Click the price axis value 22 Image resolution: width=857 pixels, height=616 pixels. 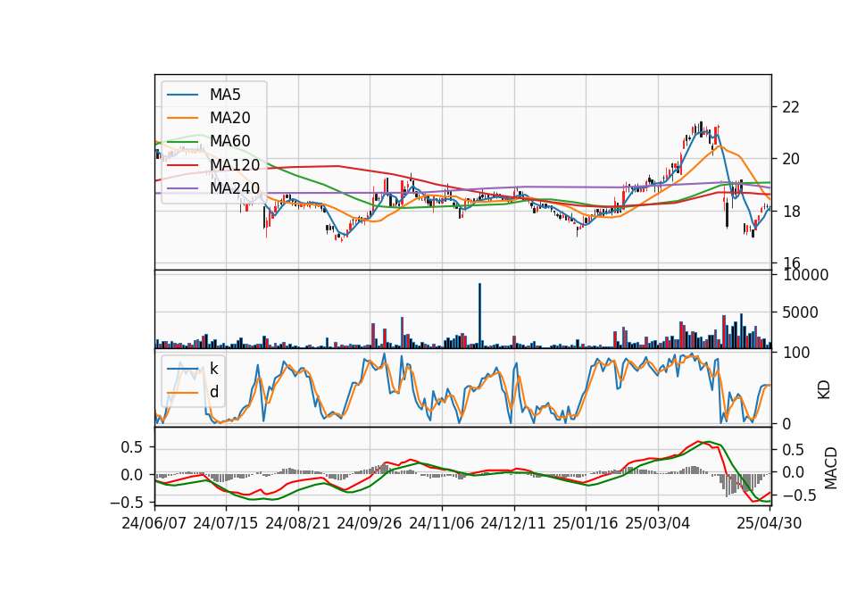click(x=791, y=107)
